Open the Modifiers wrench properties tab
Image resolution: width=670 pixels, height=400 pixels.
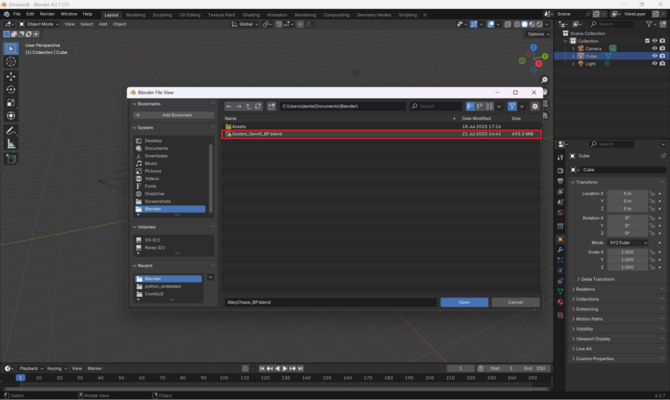[560, 250]
